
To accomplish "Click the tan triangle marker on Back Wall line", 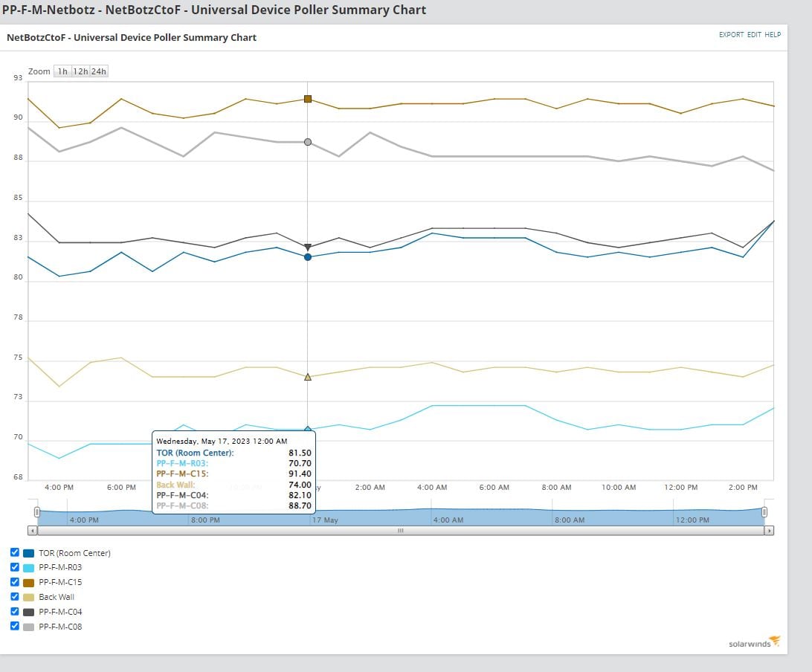I will [x=308, y=377].
